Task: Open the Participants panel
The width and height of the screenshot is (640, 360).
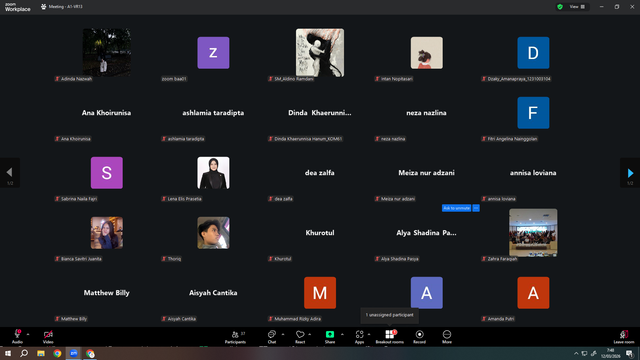Action: coord(235,337)
